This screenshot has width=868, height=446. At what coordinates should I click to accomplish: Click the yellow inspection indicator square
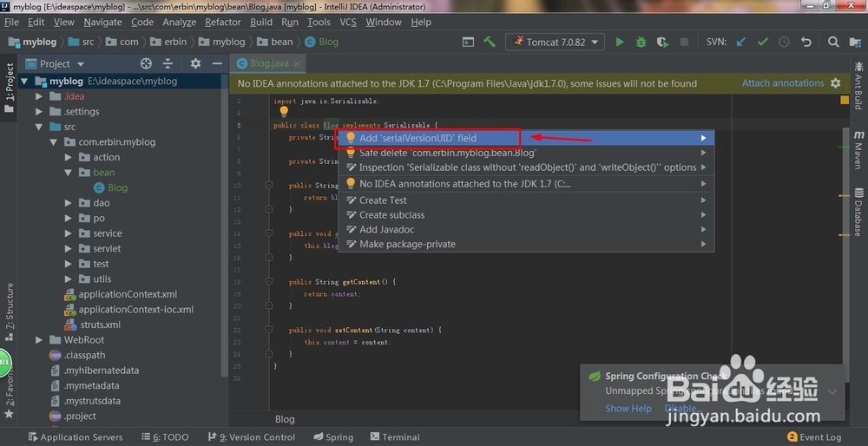(x=845, y=100)
